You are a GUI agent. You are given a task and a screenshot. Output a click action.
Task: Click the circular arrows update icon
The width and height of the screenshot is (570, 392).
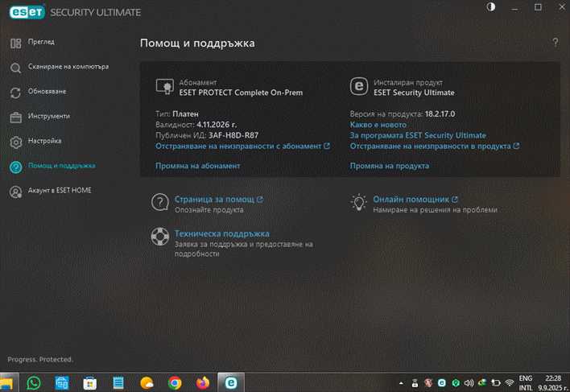tap(15, 93)
